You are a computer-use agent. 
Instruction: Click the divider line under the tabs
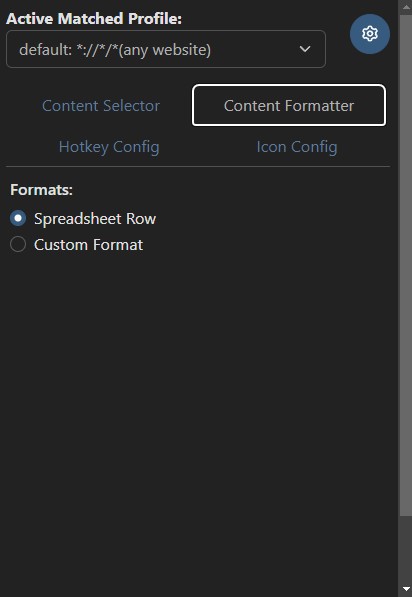198,166
